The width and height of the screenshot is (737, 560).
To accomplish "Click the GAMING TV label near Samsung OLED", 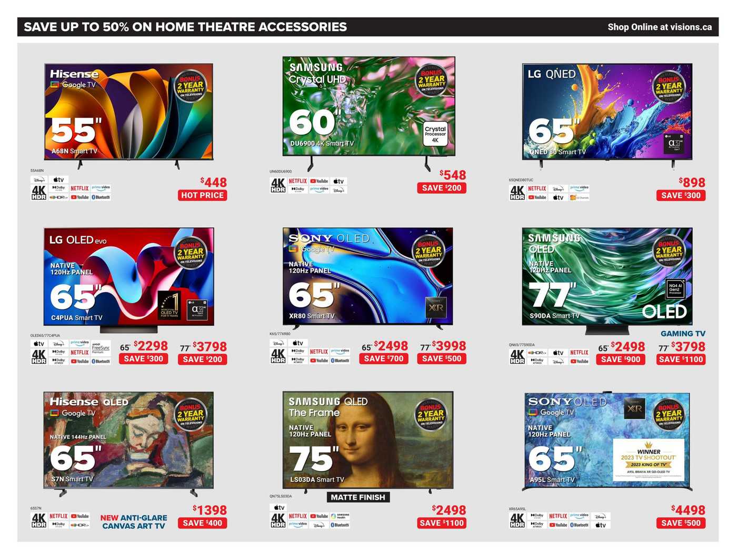I will click(683, 334).
